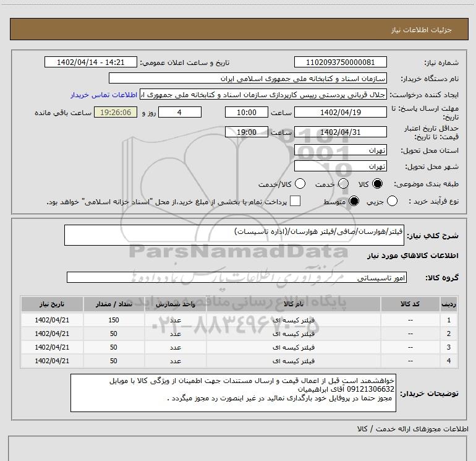The width and height of the screenshot is (476, 461).
Task: Click the تعداد / مقدار column header
Action: coord(114,304)
